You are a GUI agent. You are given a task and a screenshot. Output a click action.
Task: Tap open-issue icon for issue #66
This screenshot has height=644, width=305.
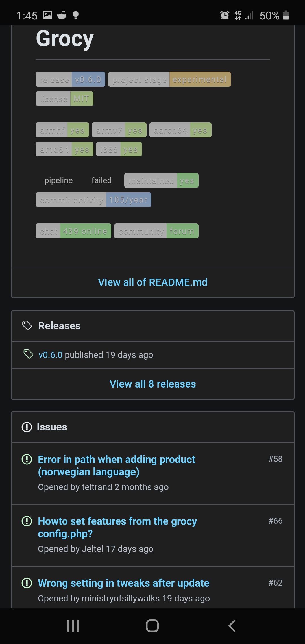tap(27, 521)
